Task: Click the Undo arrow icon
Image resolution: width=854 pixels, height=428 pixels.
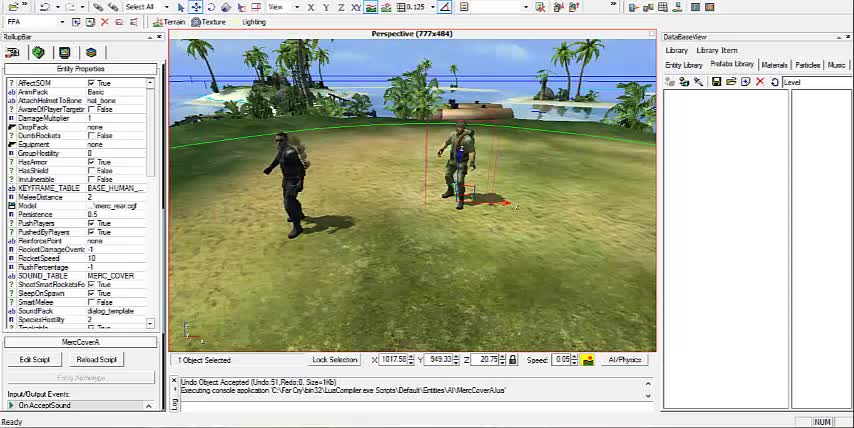Action: tap(45, 7)
